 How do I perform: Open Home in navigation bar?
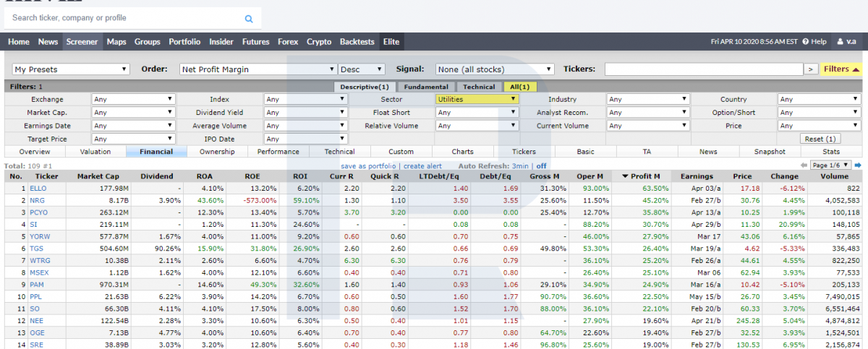tap(19, 42)
